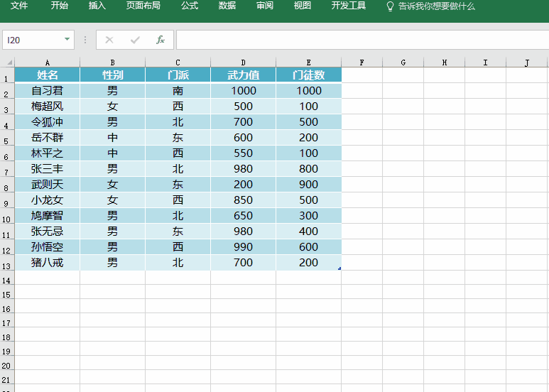Select the cell containing 小龙女
This screenshot has height=392, width=549.
tap(48, 200)
